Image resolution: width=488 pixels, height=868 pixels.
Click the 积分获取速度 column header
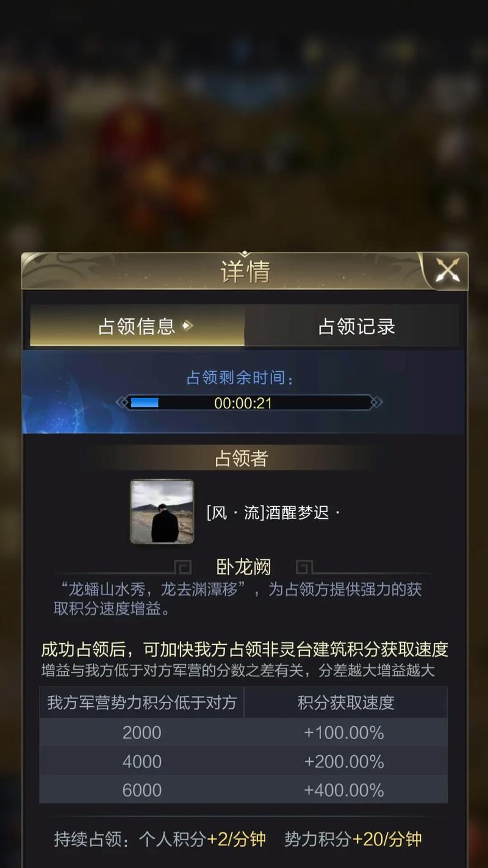click(346, 703)
